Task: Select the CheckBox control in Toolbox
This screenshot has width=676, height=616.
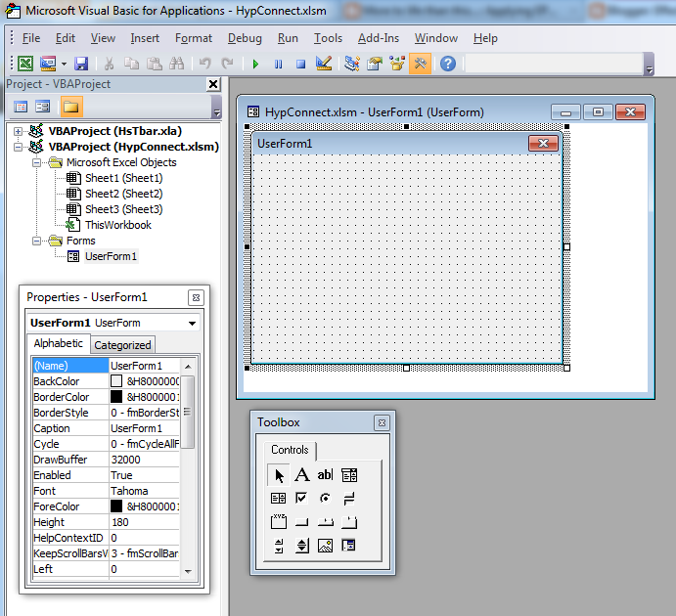Action: 302,499
